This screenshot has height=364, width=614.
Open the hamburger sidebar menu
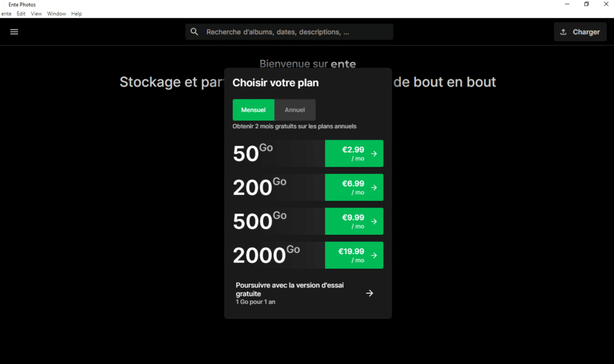pos(14,32)
